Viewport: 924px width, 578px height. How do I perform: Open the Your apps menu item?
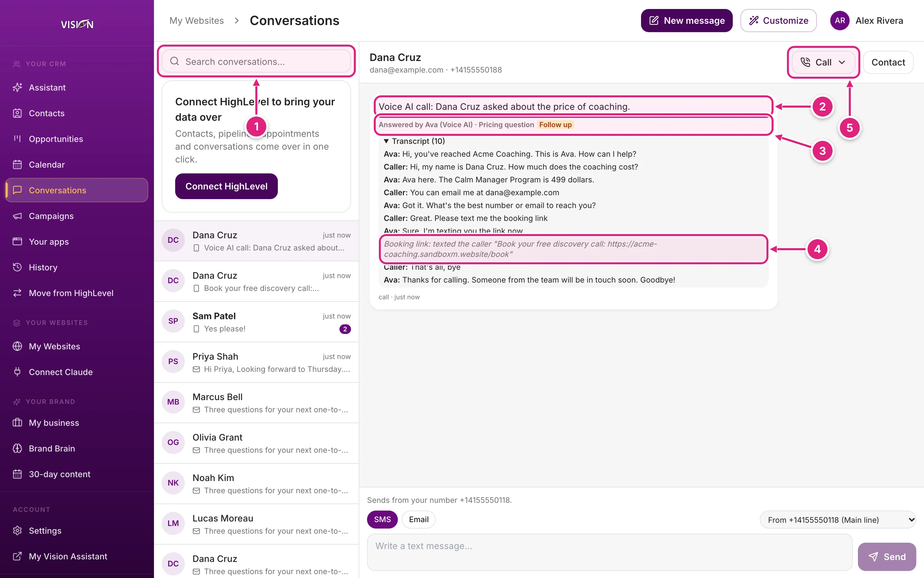click(x=77, y=241)
